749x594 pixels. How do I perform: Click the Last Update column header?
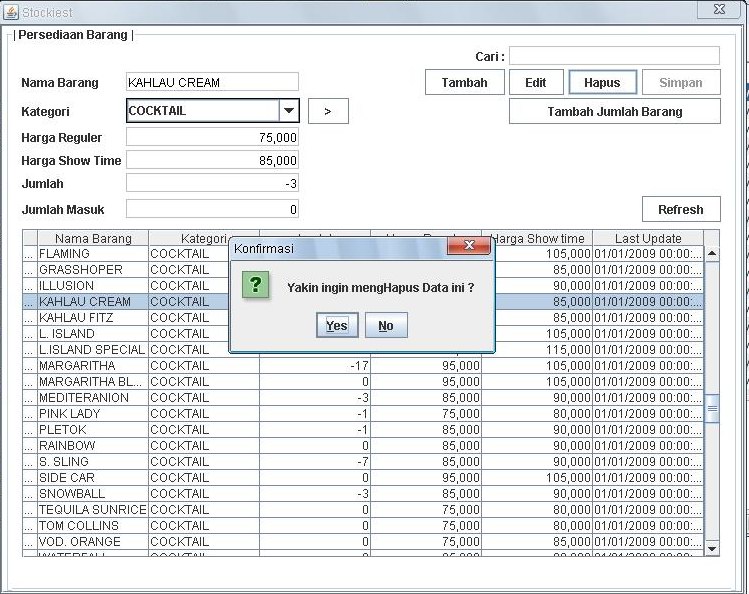pos(648,238)
